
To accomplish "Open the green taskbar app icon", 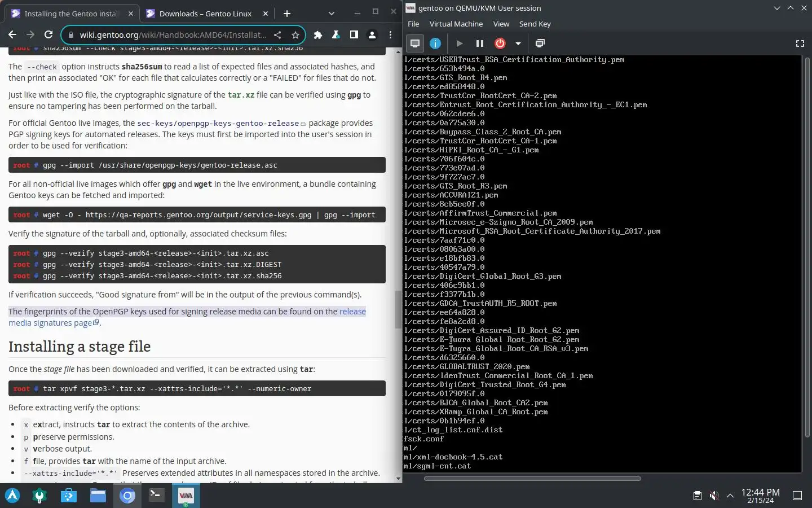I will click(x=39, y=496).
